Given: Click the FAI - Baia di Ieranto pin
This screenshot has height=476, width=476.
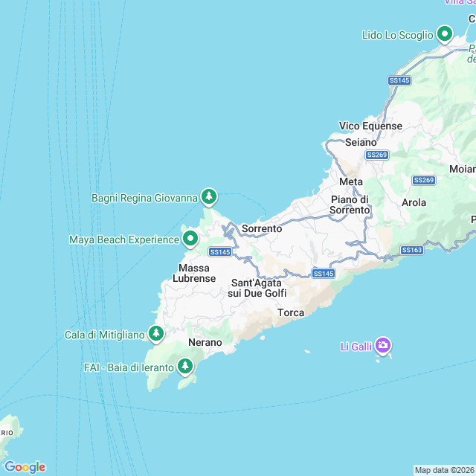Looking at the screenshot, I should pos(185,367).
